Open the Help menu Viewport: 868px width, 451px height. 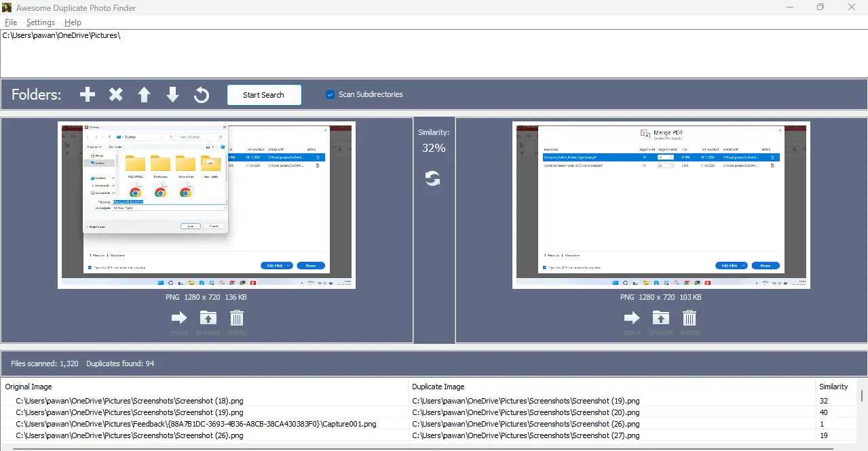coord(73,22)
